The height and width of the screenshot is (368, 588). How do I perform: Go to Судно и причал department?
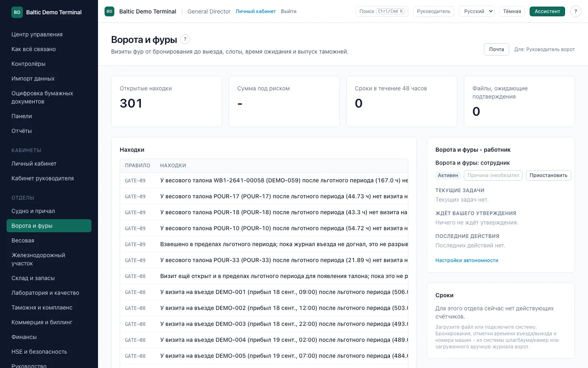click(49, 211)
